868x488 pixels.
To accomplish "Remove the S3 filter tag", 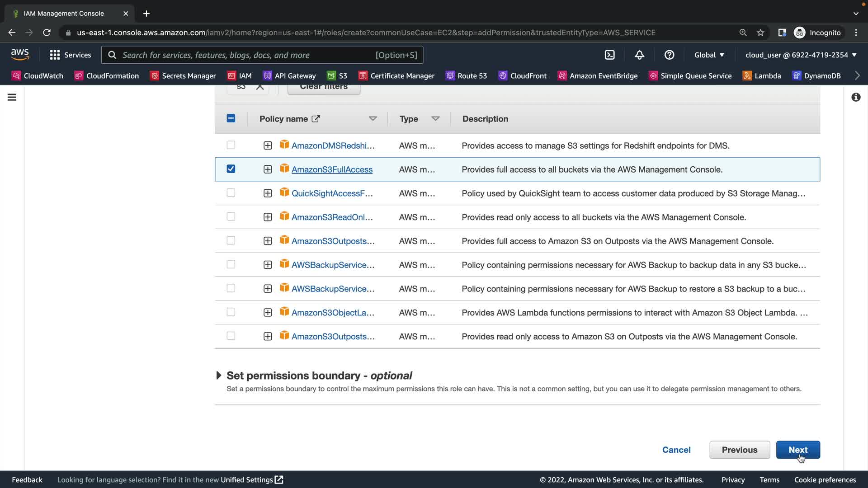I will pos(260,87).
